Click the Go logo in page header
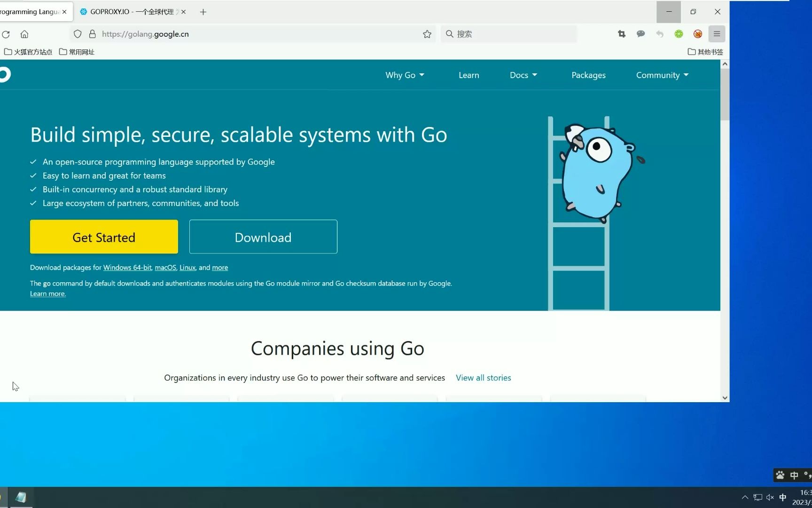This screenshot has width=812, height=508. (5, 75)
